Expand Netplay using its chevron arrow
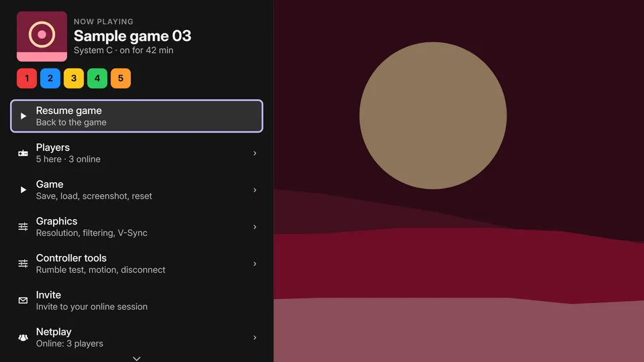This screenshot has height=362, width=644. [x=255, y=337]
